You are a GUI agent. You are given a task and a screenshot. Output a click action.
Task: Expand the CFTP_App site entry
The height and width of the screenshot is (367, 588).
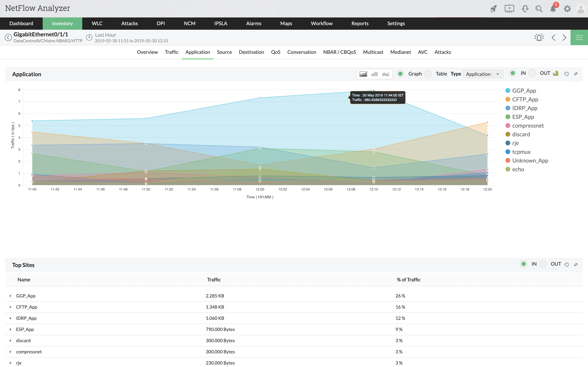(10, 307)
